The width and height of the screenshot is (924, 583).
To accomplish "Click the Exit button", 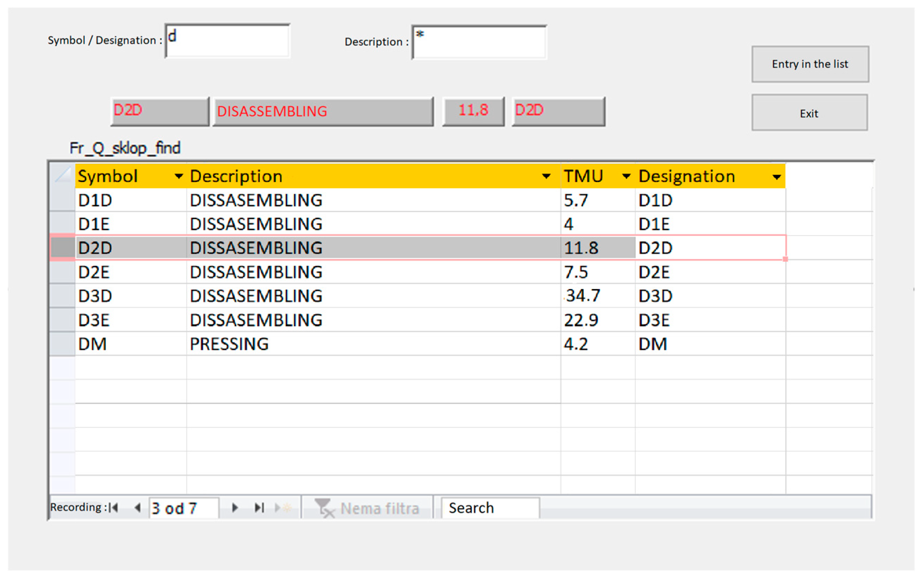I will [809, 113].
